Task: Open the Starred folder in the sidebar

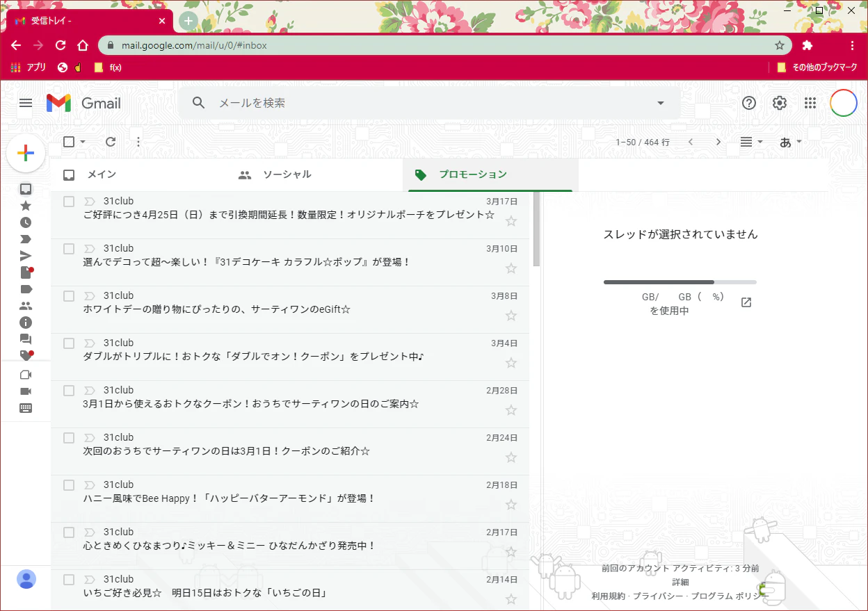Action: (x=26, y=206)
